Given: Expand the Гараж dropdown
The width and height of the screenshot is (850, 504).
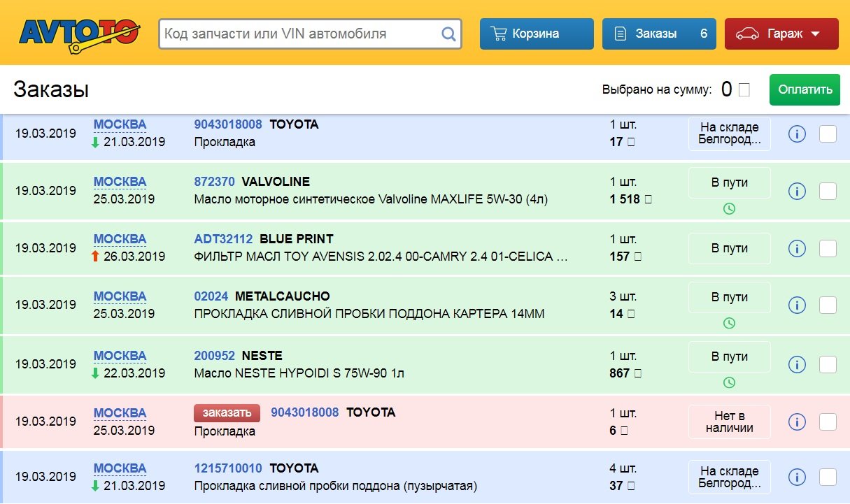Looking at the screenshot, I should pos(781,34).
